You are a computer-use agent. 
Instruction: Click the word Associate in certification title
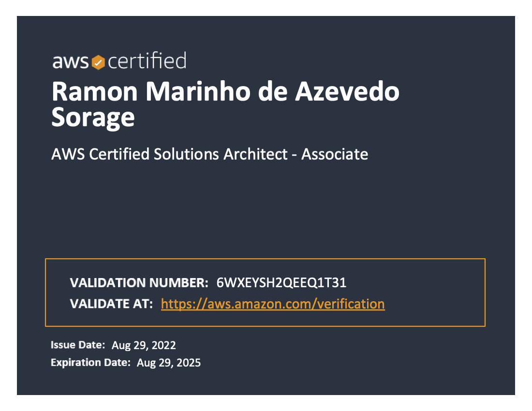click(335, 154)
